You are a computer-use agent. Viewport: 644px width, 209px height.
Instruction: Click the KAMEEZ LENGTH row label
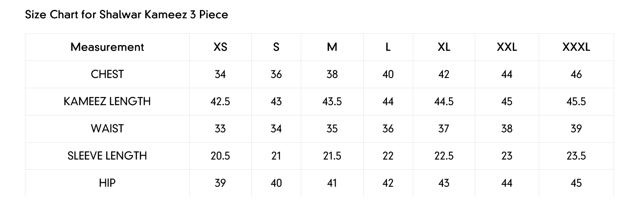coord(107,101)
